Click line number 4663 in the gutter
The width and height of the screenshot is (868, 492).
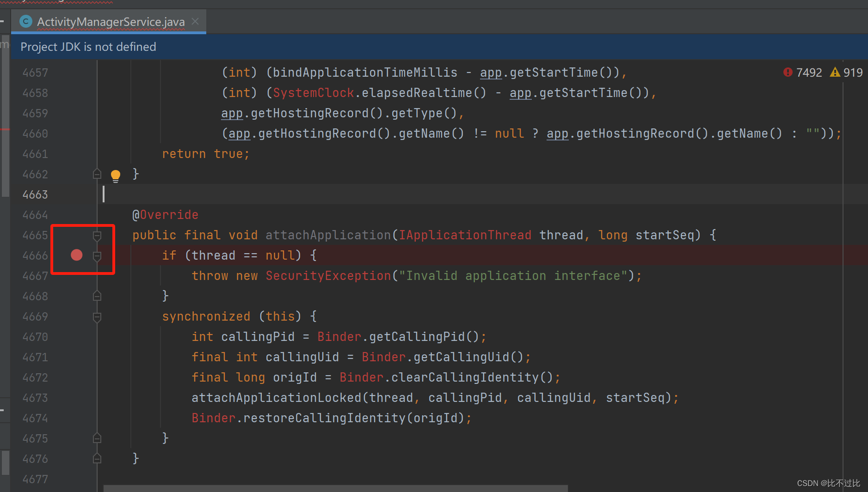click(36, 194)
